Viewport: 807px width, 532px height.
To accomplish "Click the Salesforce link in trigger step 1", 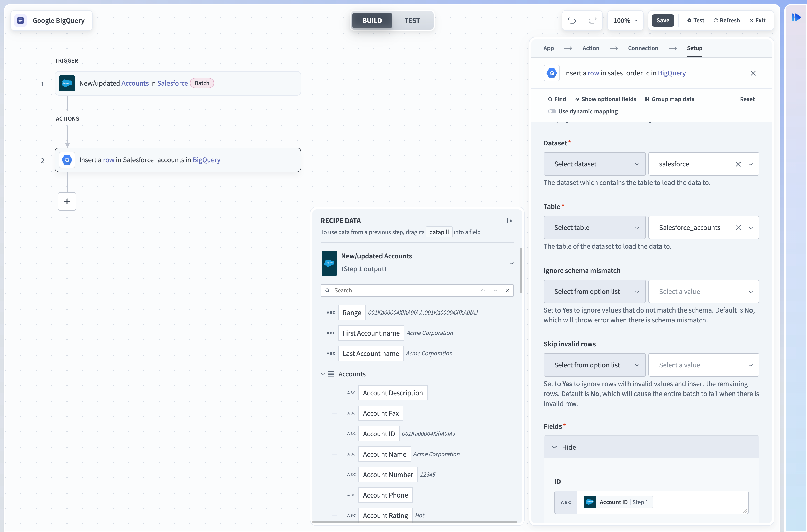I will (172, 83).
